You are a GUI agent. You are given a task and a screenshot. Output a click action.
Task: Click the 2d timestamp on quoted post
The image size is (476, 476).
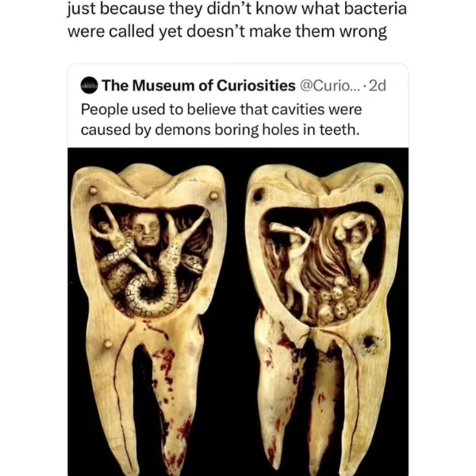378,86
